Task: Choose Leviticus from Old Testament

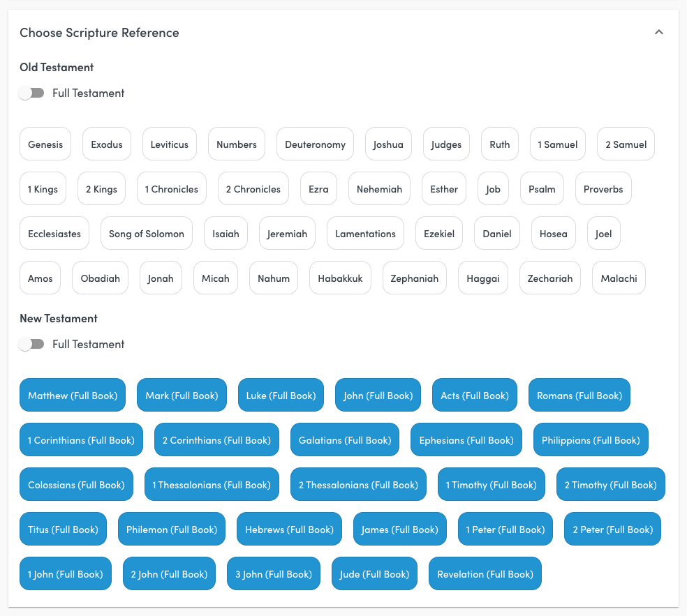Action: tap(169, 144)
